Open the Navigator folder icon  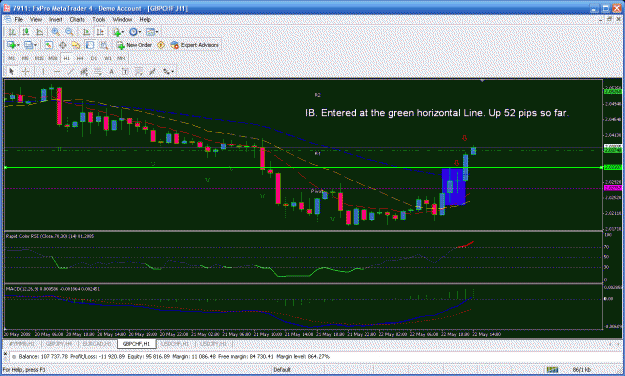[76, 45]
